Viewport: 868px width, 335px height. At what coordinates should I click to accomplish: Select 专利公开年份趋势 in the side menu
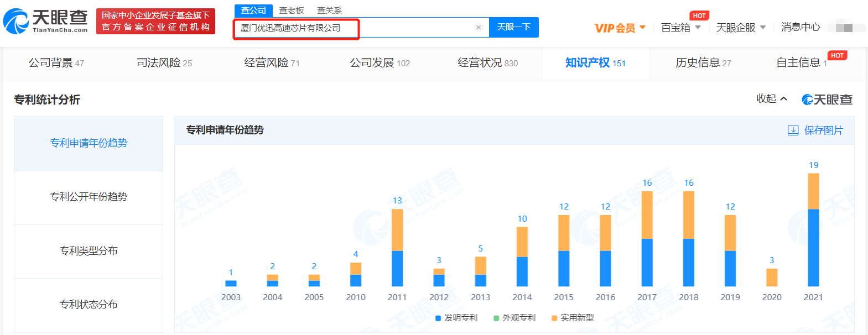(89, 197)
